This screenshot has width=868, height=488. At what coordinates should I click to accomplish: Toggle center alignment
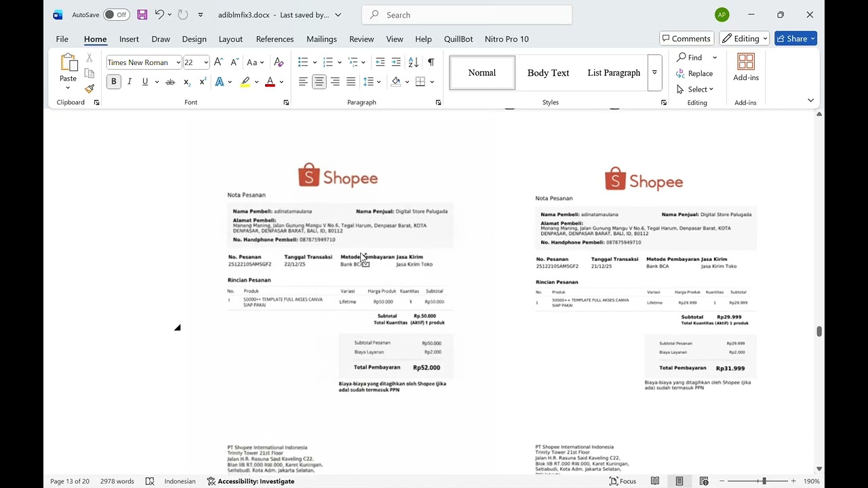[x=319, y=82]
